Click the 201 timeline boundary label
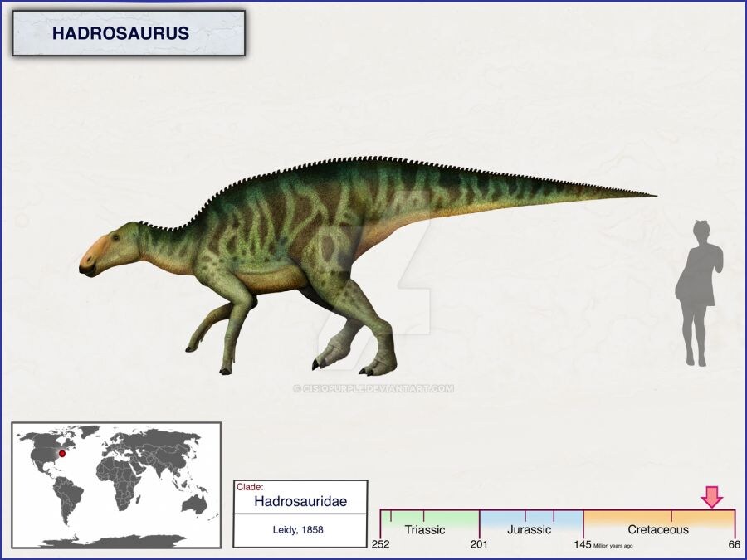Image resolution: width=747 pixels, height=560 pixels. tap(480, 545)
